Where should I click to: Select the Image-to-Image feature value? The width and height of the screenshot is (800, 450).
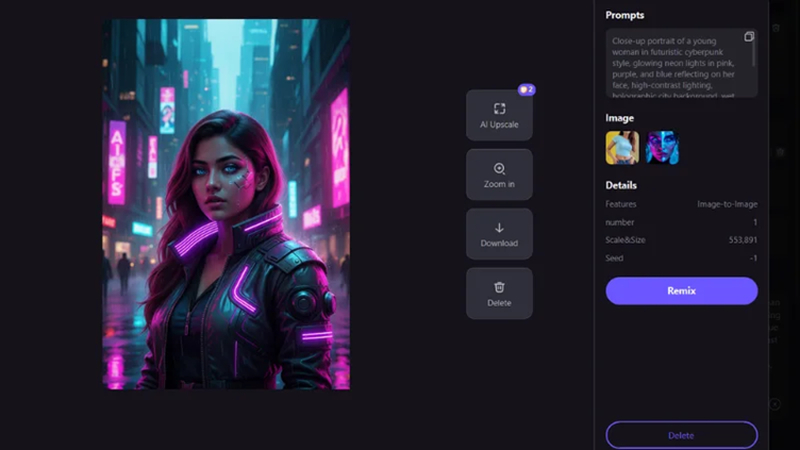(x=727, y=204)
